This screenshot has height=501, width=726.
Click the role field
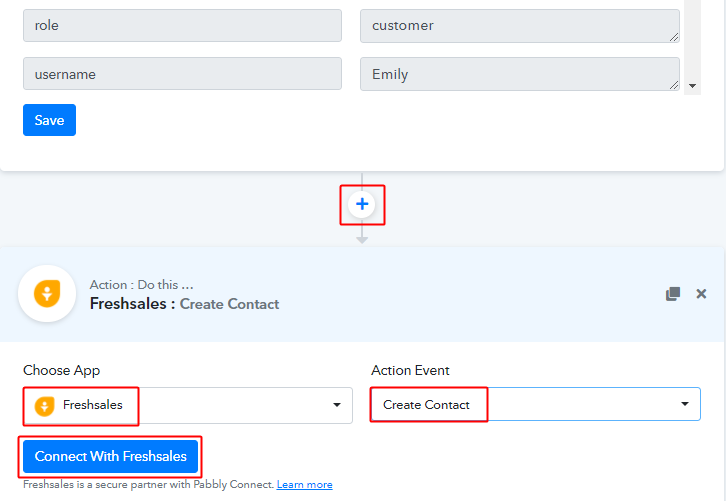tap(182, 26)
